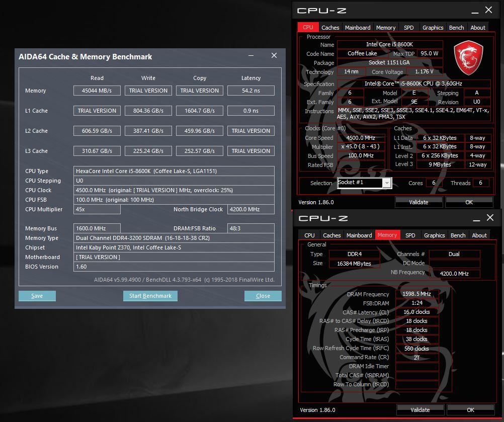This screenshot has width=504, height=422.
Task: Open About tab in upper CPU-Z
Action: coord(478,28)
